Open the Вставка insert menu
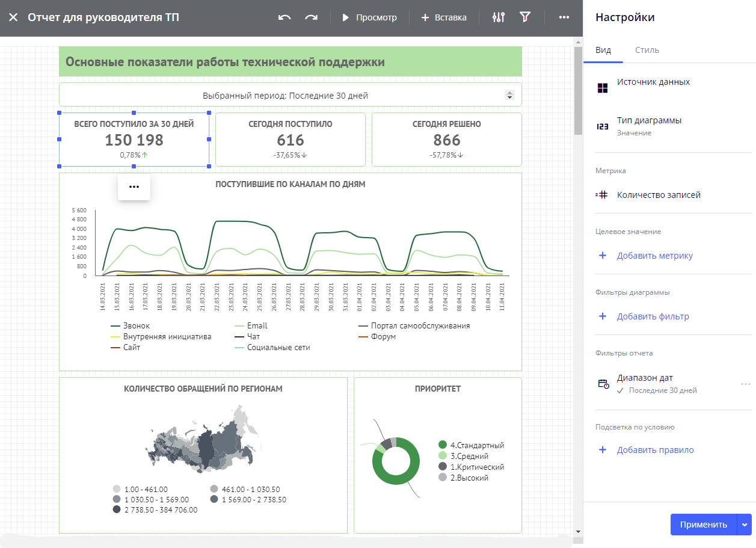756x548 pixels. [444, 17]
